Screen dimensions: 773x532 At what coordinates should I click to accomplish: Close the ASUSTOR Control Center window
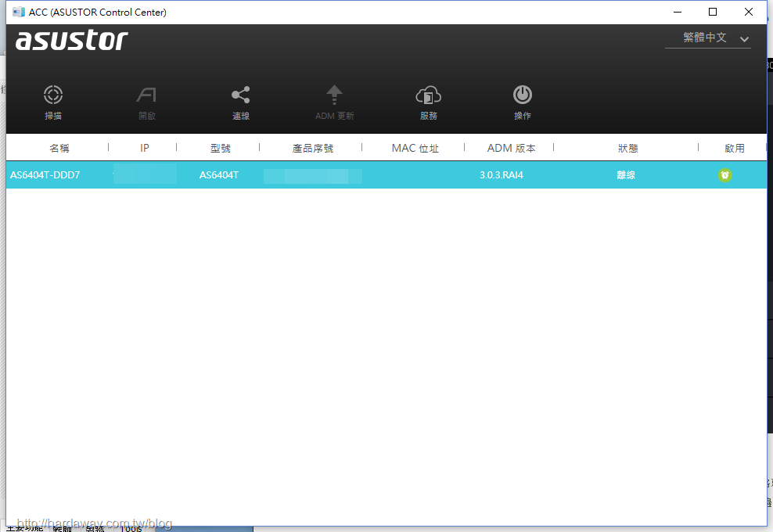tap(748, 12)
